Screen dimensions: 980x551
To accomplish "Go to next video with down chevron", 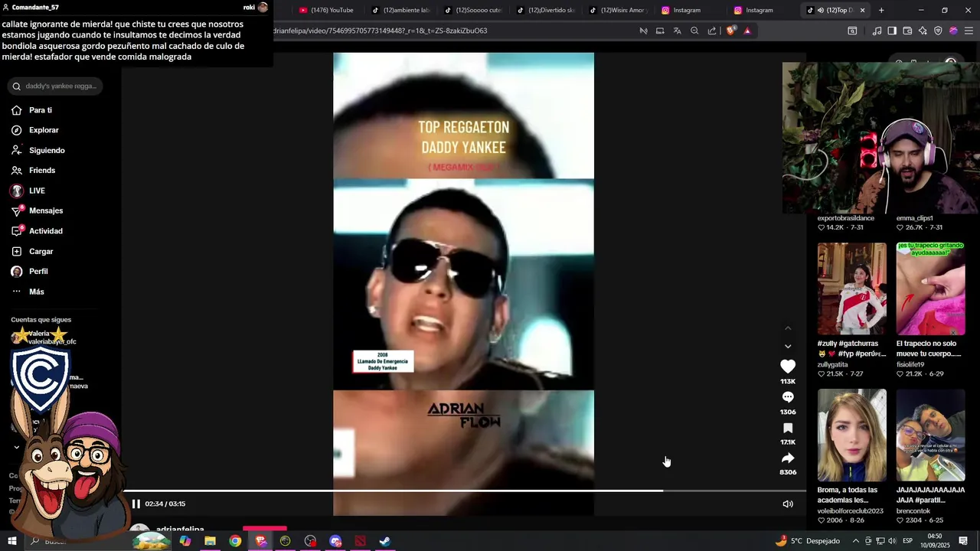I will coord(788,347).
